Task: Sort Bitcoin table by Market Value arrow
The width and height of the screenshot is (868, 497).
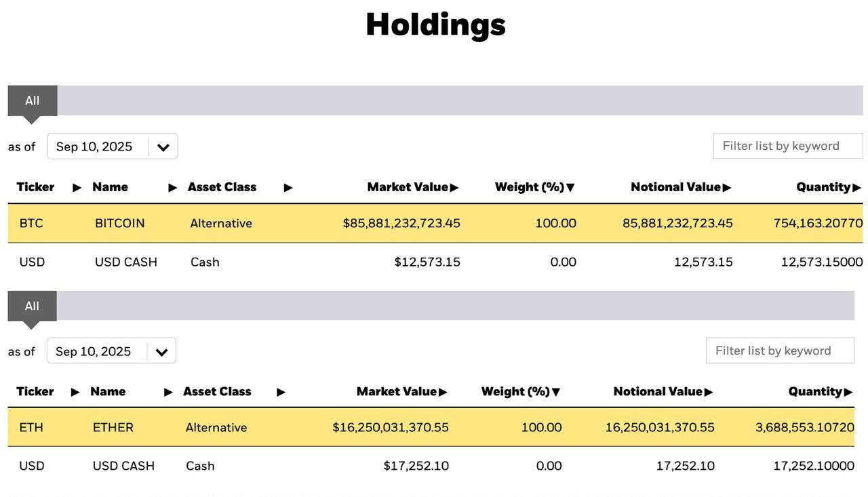Action: point(454,188)
